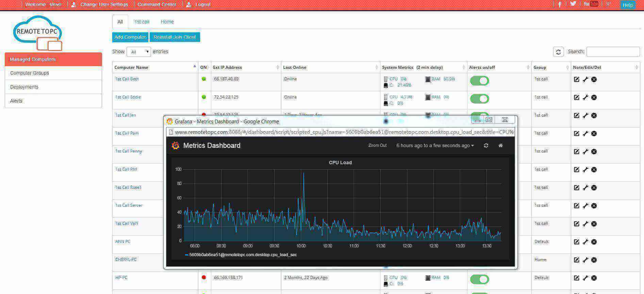Switch to the 1st call tab
This screenshot has width=644, height=294.
[x=142, y=22]
